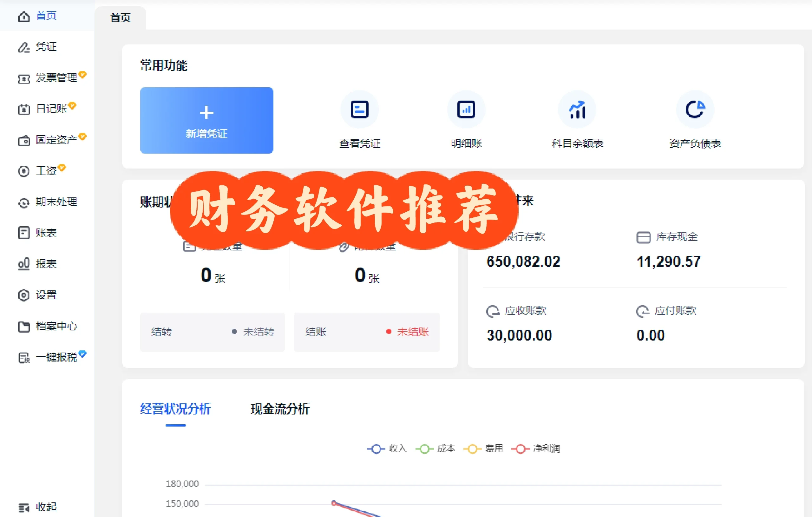The height and width of the screenshot is (517, 812).
Task: Open the 科目余额表 account balance icon
Action: pyautogui.click(x=577, y=110)
